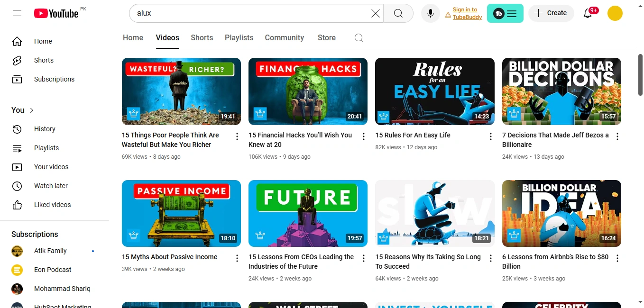Viewport: 644px width, 308px height.
Task: Open options for 6 Lessons from Airbnb video
Action: 617,258
